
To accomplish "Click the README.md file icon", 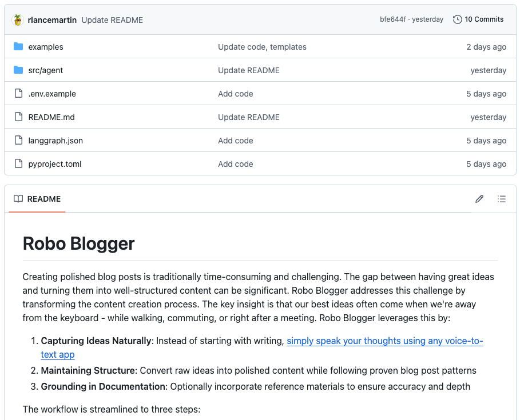I will 18,117.
